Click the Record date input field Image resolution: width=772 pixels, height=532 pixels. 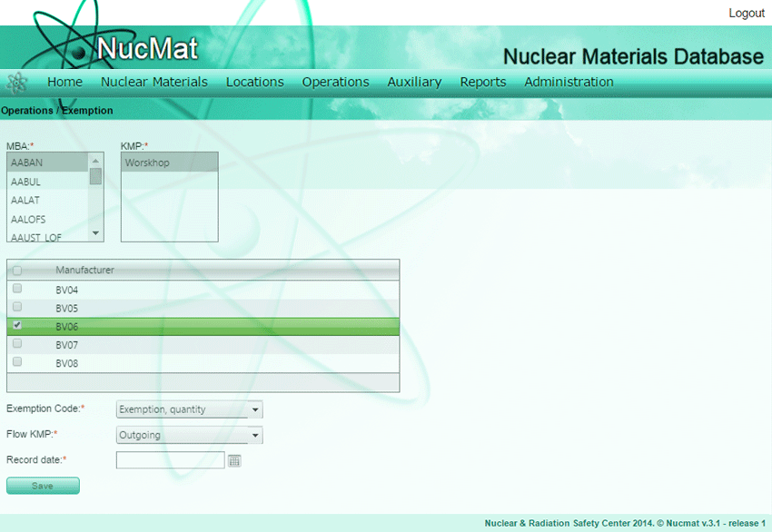(170, 460)
